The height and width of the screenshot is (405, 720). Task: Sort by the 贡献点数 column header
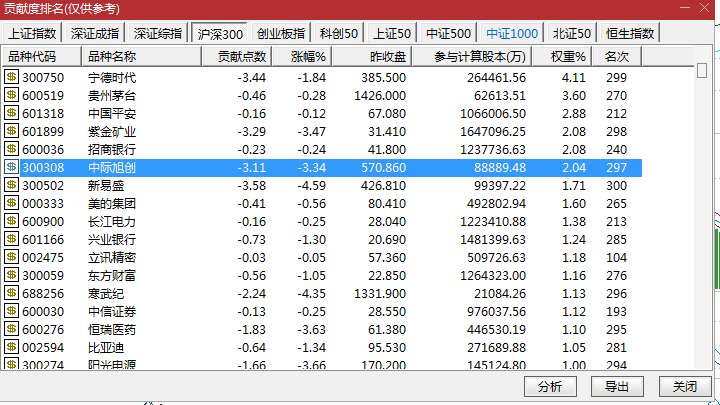[237, 56]
